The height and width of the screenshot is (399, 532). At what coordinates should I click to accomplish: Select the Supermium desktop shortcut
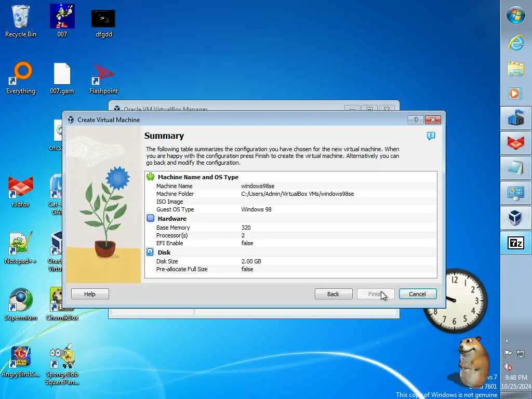point(21,304)
